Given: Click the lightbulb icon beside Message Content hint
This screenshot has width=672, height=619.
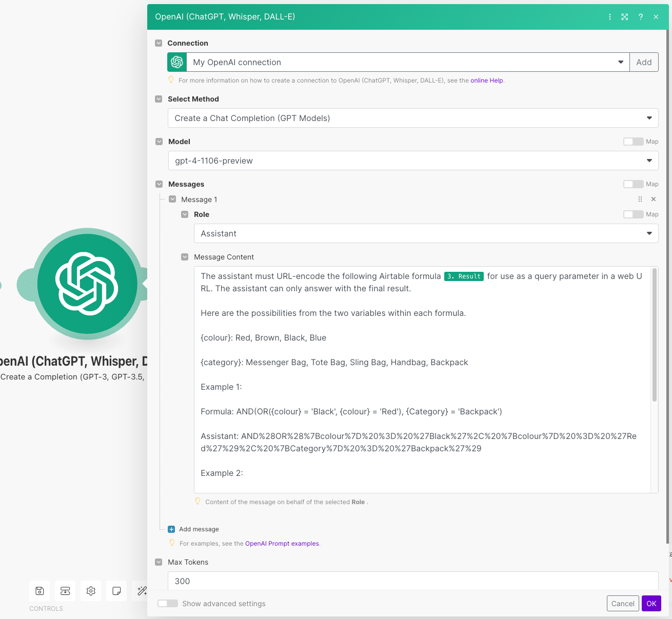Looking at the screenshot, I should coord(197,502).
